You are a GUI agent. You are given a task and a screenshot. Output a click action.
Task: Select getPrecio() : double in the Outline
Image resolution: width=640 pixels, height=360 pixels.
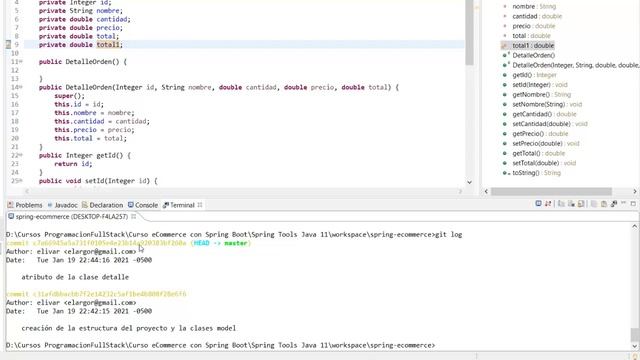pyautogui.click(x=540, y=134)
